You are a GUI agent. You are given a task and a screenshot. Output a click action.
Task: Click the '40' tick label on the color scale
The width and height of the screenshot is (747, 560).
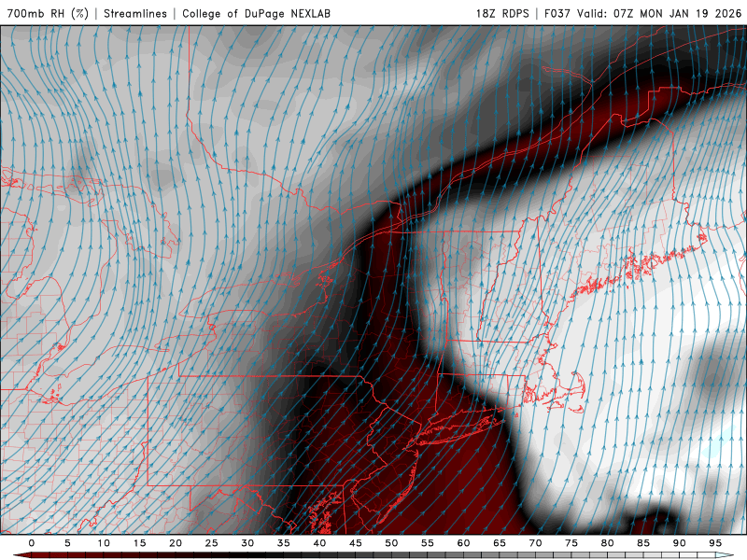tap(319, 543)
